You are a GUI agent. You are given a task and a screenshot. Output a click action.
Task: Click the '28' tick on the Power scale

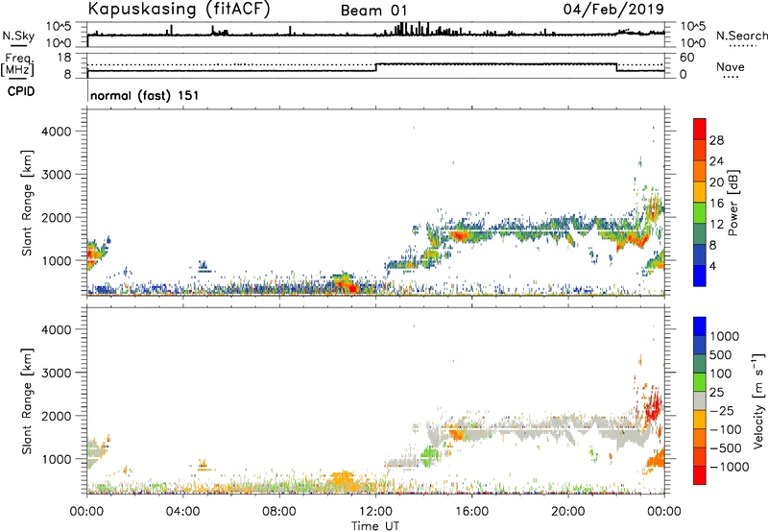716,140
